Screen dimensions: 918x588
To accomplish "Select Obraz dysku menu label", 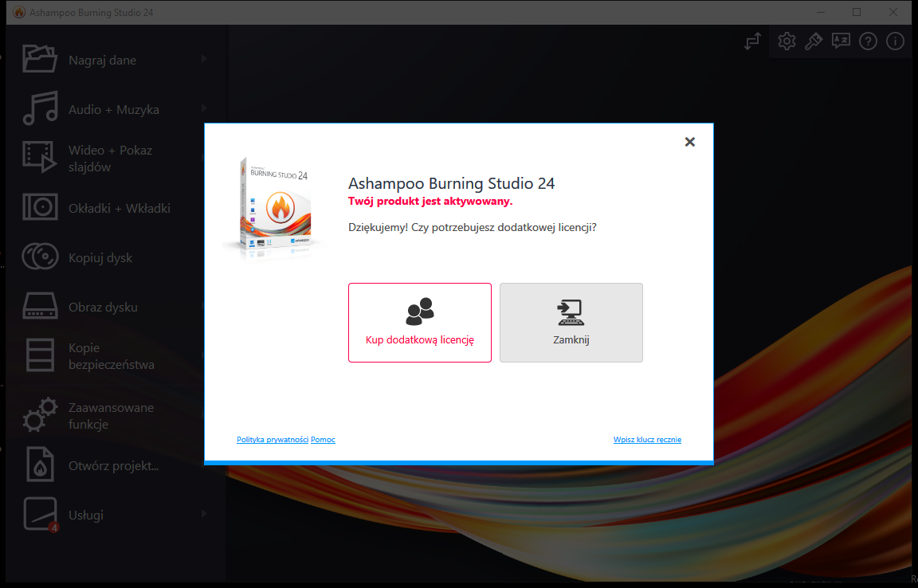I will click(x=103, y=307).
